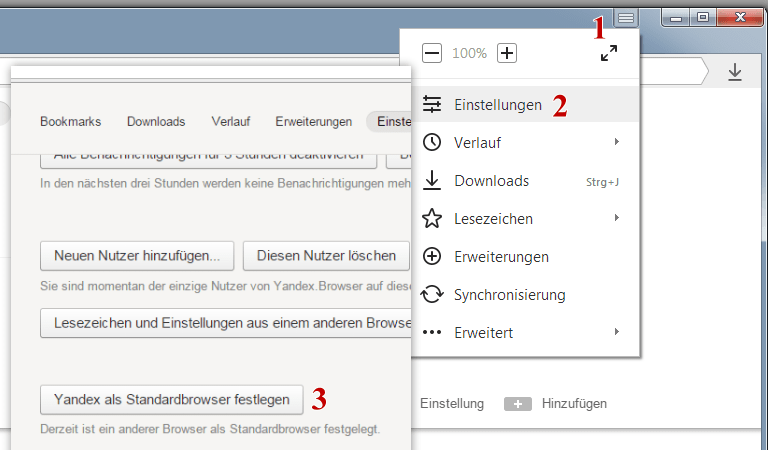The image size is (768, 450).
Task: Maximize the browser window
Action: click(703, 18)
